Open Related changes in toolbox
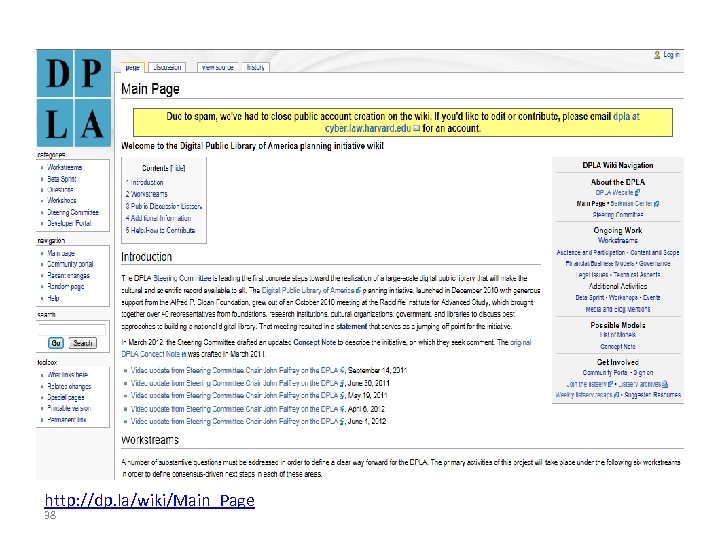Screen dimensions: 720x540 tap(69, 387)
